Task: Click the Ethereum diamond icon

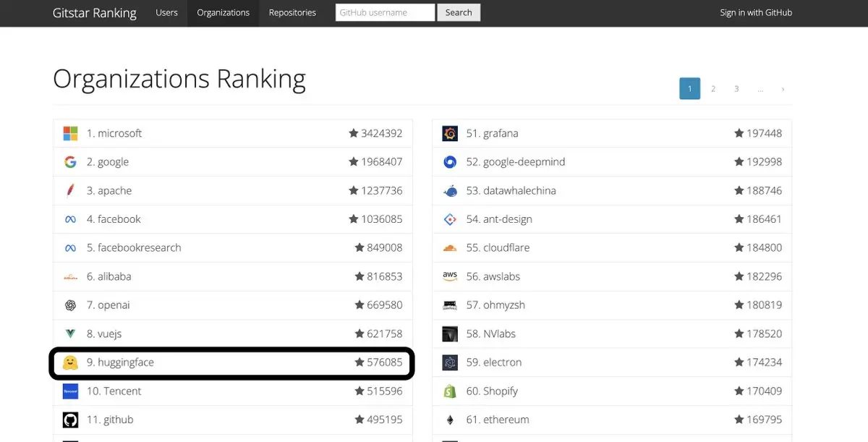Action: point(450,420)
